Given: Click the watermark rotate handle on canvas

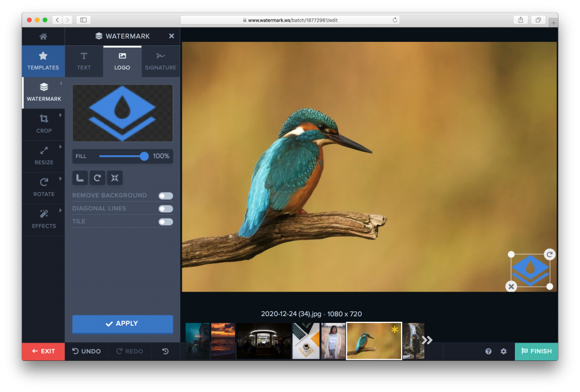Looking at the screenshot, I should tap(549, 254).
